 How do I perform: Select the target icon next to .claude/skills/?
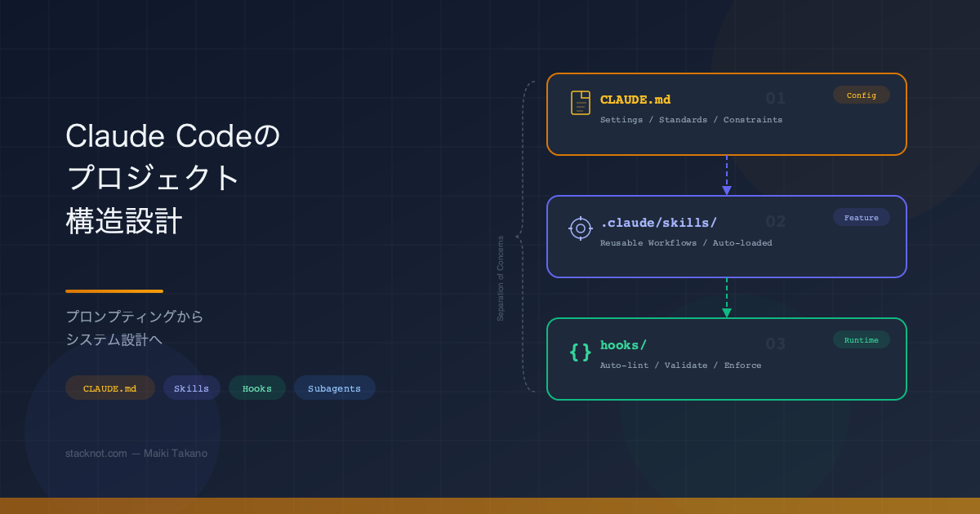(x=580, y=228)
